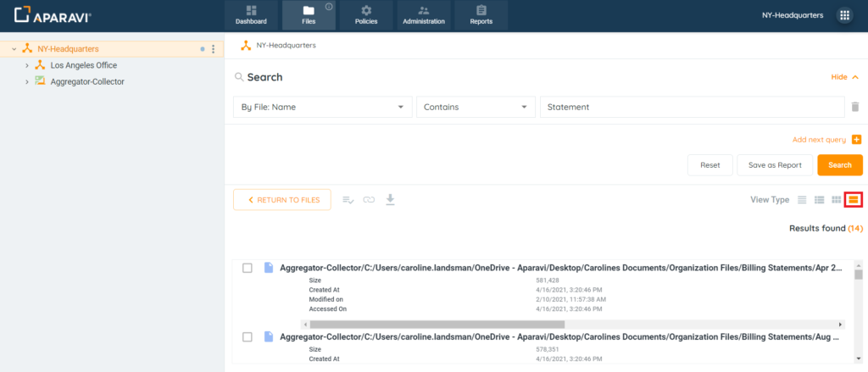Click horizontal scrollbar left arrow

[x=304, y=325]
